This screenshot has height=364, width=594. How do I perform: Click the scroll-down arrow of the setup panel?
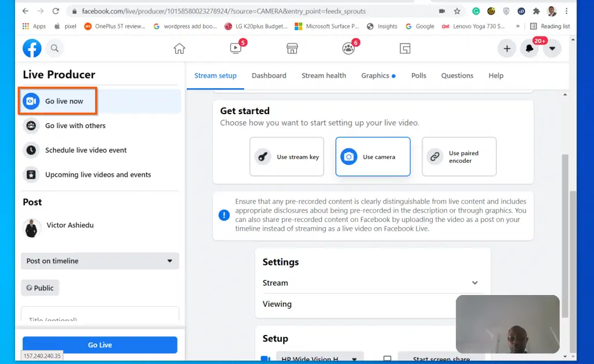pyautogui.click(x=565, y=356)
